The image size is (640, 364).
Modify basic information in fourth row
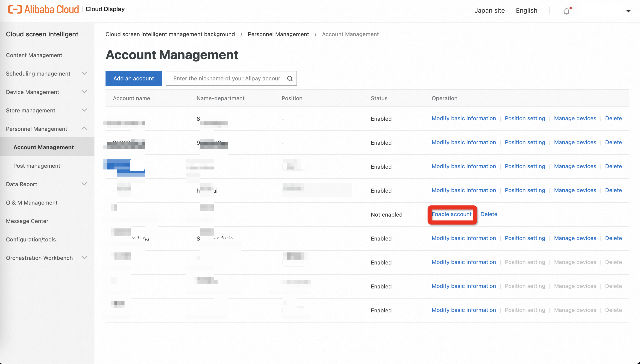[x=464, y=191]
